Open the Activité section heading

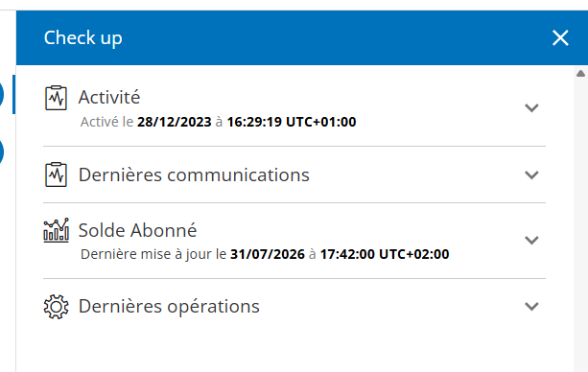point(109,97)
